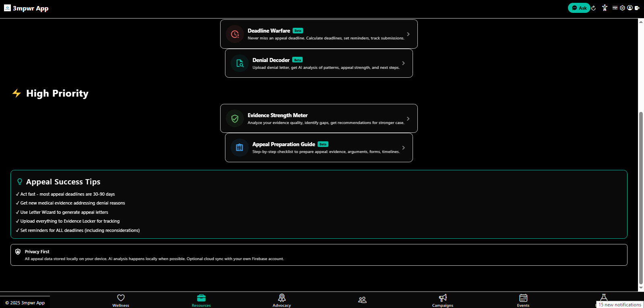Open the user profile icon
The height and width of the screenshot is (308, 644).
tap(630, 8)
